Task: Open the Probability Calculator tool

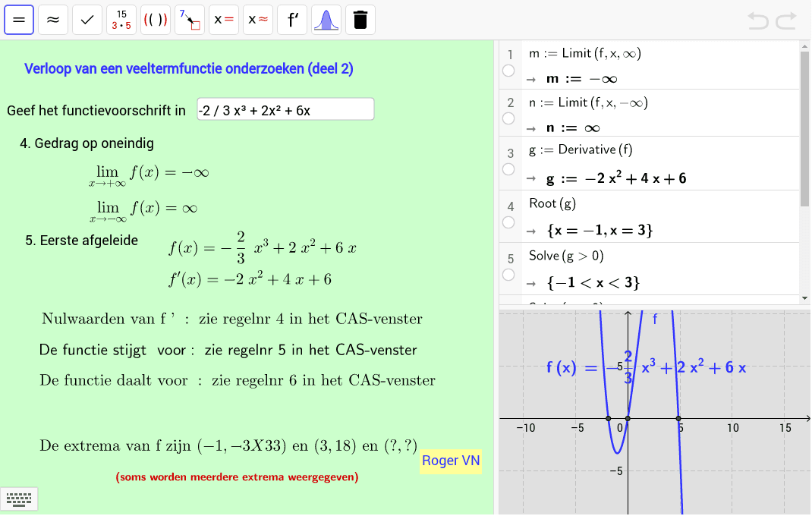Action: (x=326, y=20)
